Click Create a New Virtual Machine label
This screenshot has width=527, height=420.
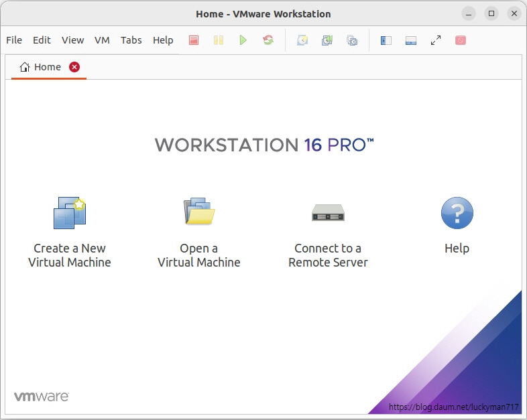[70, 255]
